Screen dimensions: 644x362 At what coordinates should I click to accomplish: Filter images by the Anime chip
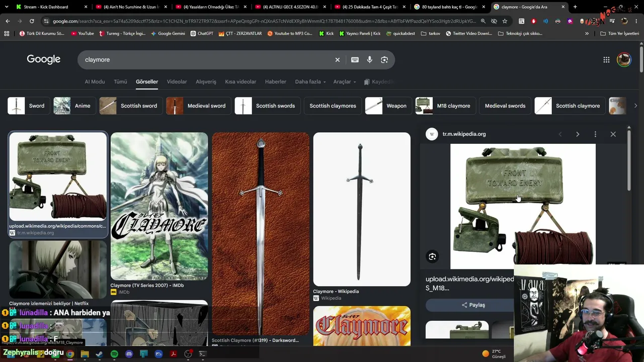[74, 106]
